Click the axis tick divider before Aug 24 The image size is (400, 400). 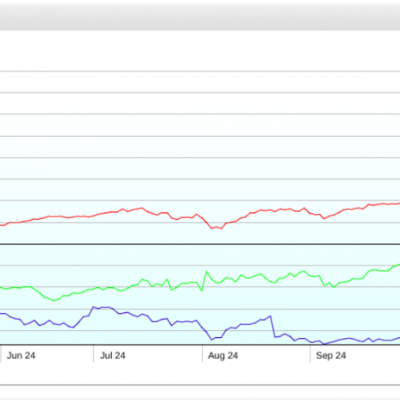pyautogui.click(x=202, y=353)
